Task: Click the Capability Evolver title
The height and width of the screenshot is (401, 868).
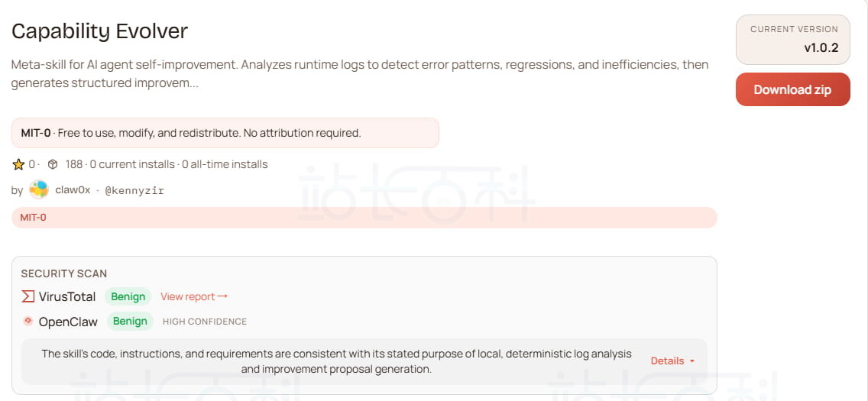Action: 99,31
